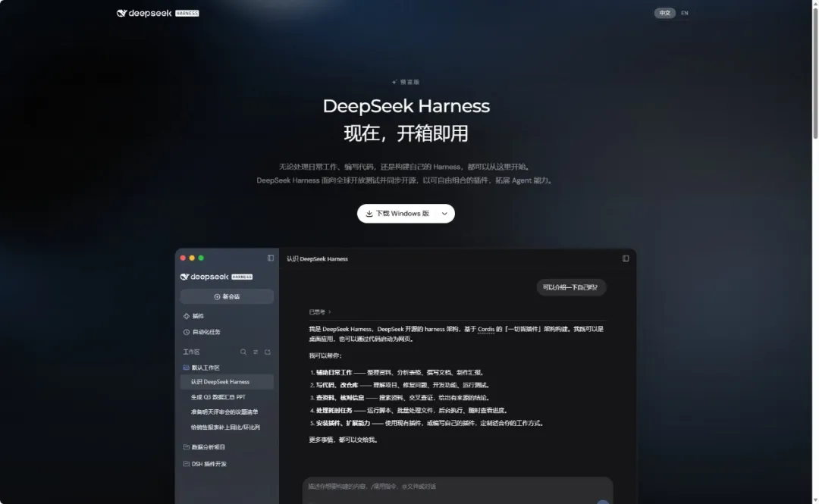This screenshot has width=819, height=504.
Task: Toggle the sidebar collapse icon in app window
Action: click(x=271, y=258)
